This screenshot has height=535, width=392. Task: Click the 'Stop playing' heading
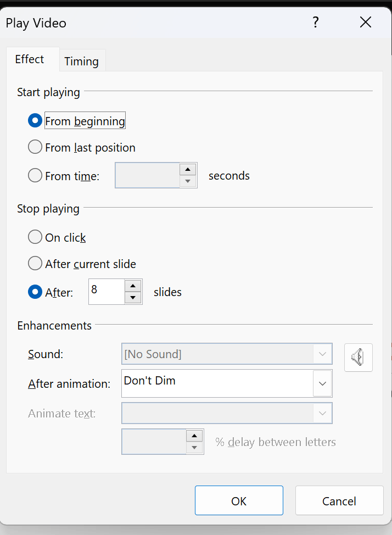tap(48, 209)
